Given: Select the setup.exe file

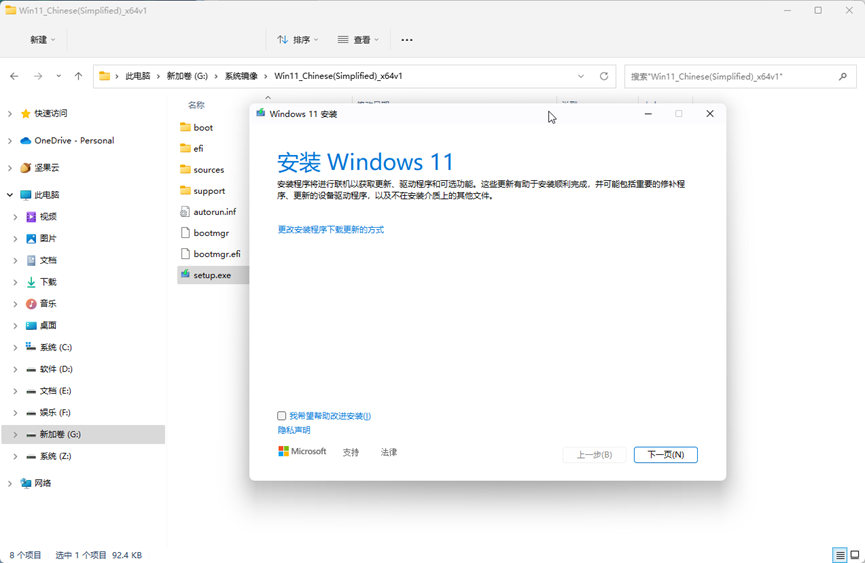Looking at the screenshot, I should click(x=212, y=275).
